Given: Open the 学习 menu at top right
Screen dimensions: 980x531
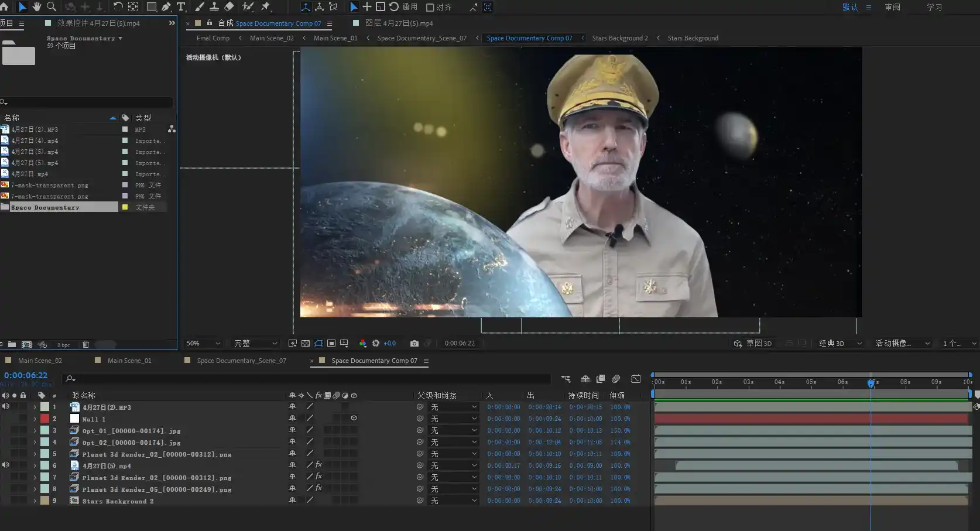Looking at the screenshot, I should 934,7.
